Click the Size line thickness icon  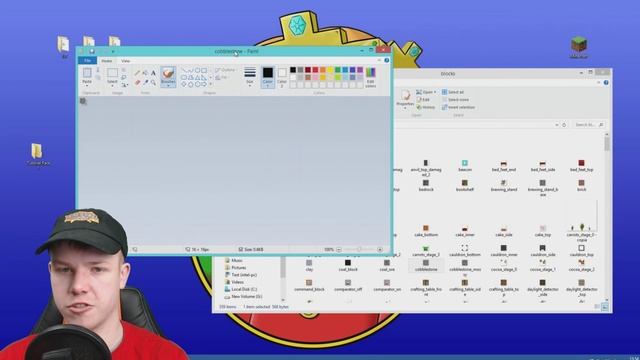[250, 73]
